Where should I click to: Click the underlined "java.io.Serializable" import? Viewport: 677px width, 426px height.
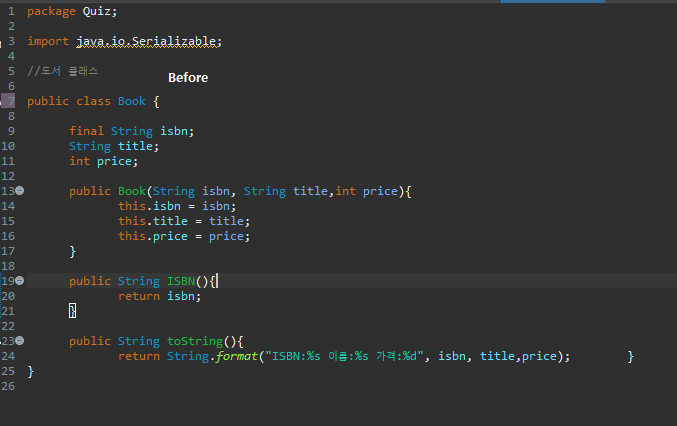coord(146,41)
